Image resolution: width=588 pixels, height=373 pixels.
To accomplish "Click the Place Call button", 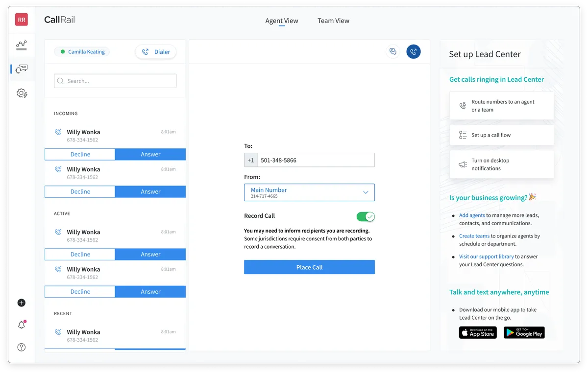I will [x=309, y=267].
